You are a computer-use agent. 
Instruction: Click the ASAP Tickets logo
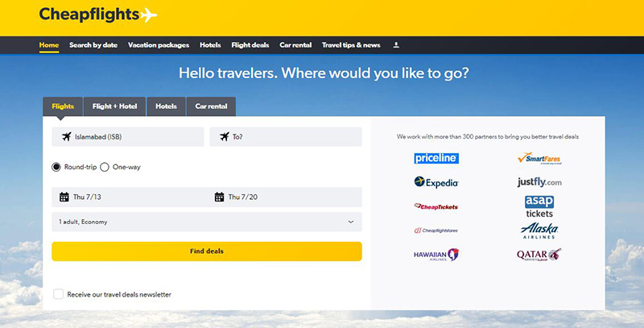pos(539,206)
